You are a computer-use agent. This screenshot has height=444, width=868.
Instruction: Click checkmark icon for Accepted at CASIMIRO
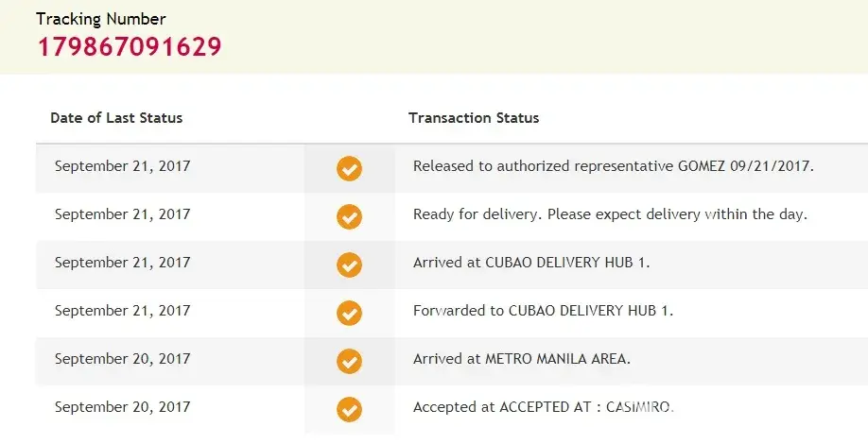(349, 409)
